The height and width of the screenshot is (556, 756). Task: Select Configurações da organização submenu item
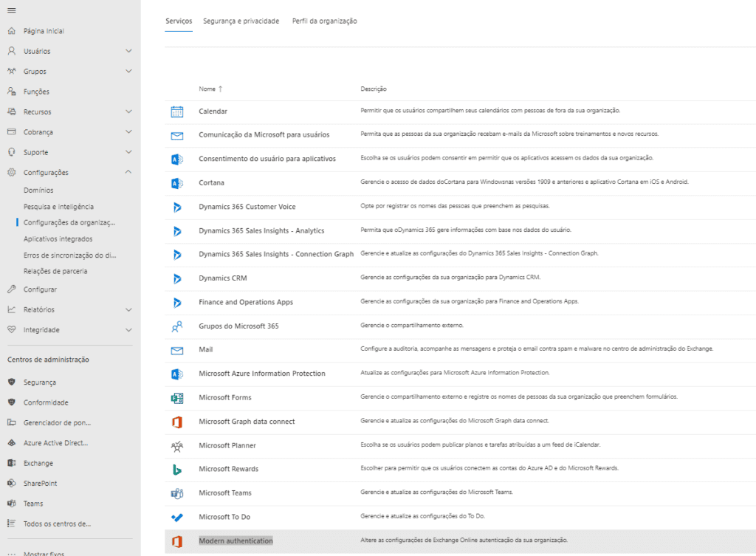[x=69, y=222]
